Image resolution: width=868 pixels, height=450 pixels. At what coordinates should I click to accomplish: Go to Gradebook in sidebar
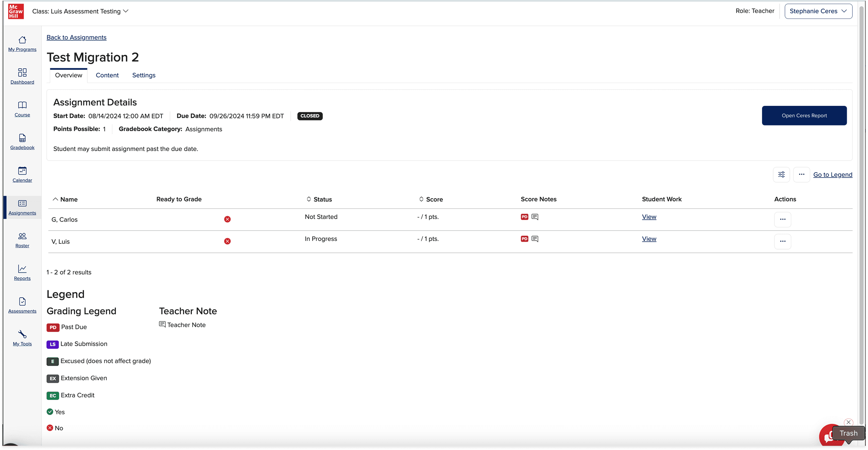22,138
